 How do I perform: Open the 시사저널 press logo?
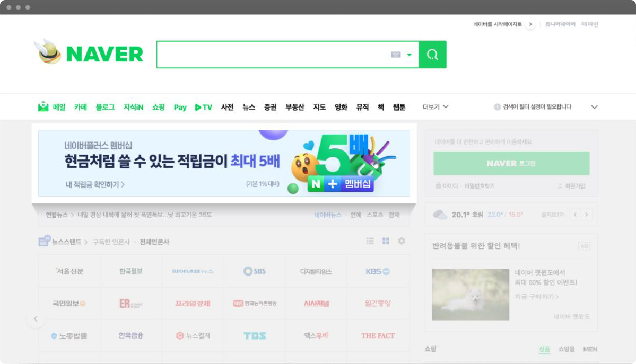coord(316,303)
